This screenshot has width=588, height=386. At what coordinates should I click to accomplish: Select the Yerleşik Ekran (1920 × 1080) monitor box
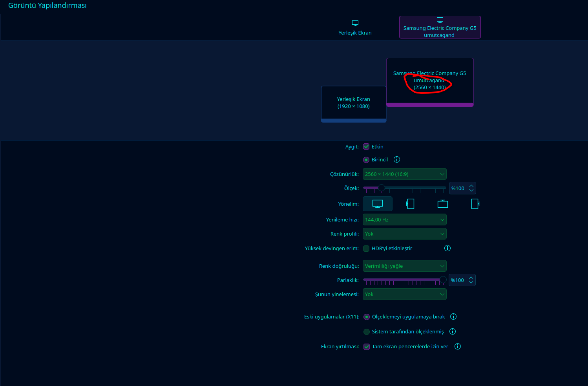tap(354, 104)
